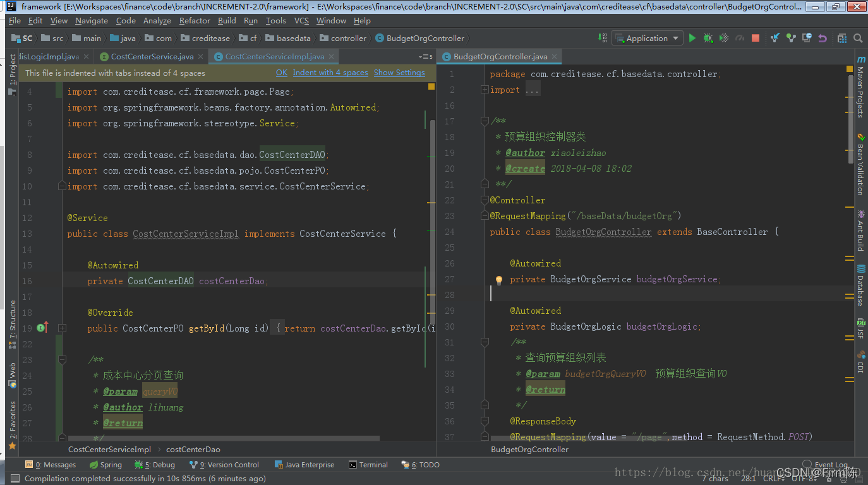Toggle the 2: Favorites side panel
This screenshot has width=868, height=485.
[x=13, y=424]
